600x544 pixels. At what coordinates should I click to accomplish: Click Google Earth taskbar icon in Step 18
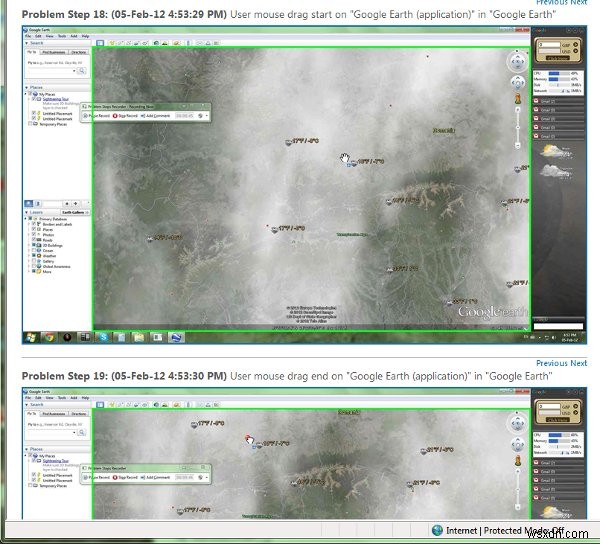click(x=176, y=337)
